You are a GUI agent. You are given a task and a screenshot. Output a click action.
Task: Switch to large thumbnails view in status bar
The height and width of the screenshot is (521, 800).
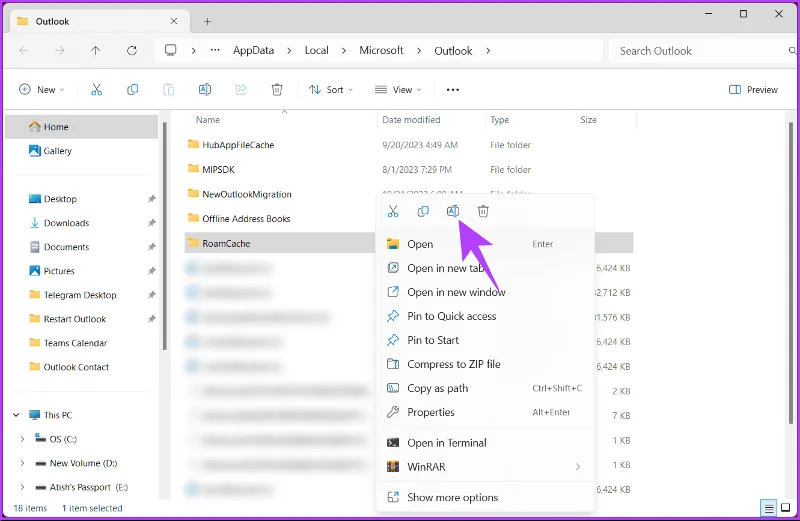coord(786,508)
